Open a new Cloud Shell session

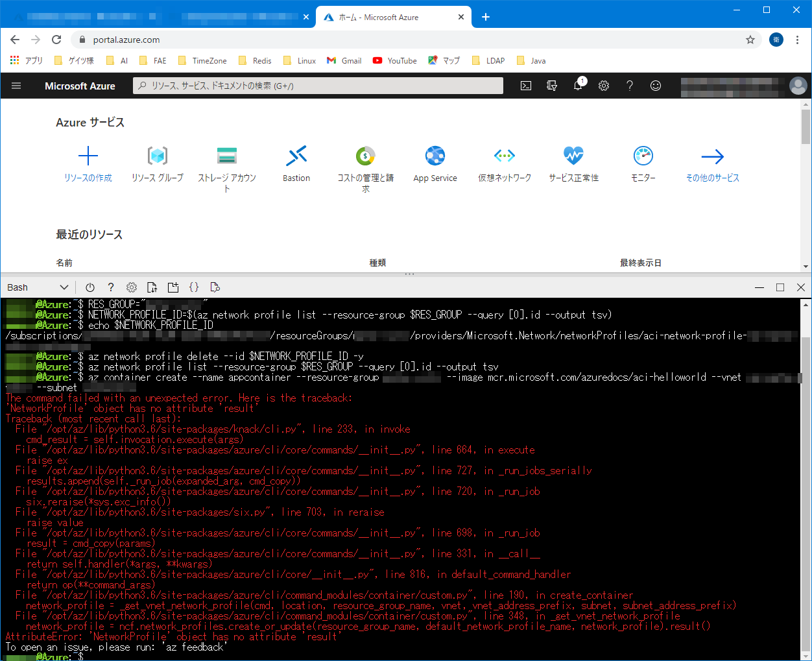pyautogui.click(x=173, y=287)
